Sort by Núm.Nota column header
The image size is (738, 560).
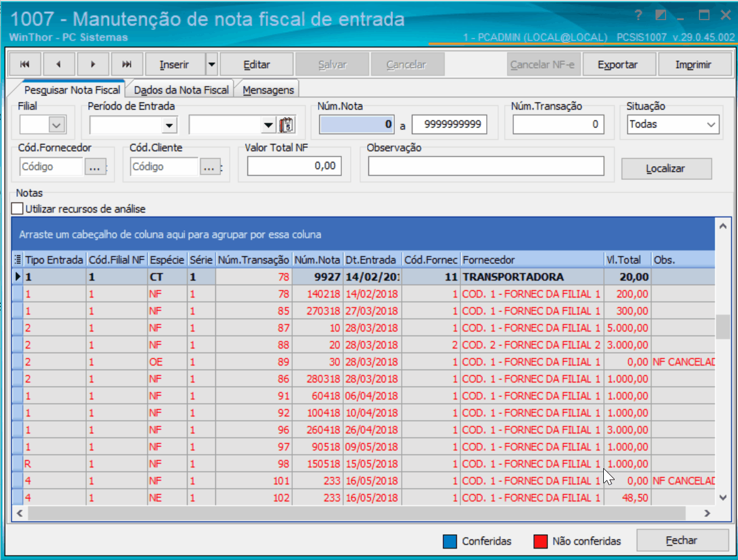317,259
